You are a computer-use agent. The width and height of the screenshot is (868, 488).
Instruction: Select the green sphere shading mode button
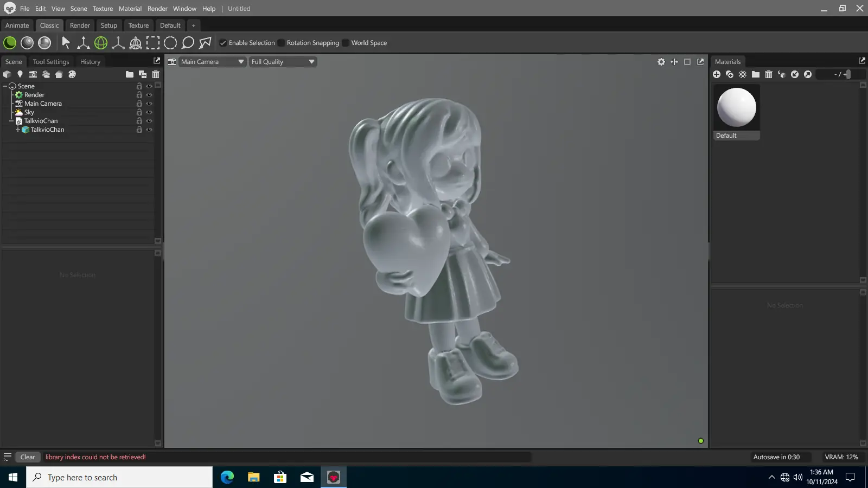(10, 43)
